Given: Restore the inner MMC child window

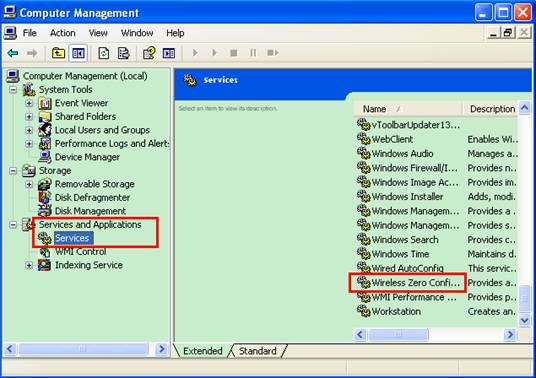Looking at the screenshot, I should 508,33.
